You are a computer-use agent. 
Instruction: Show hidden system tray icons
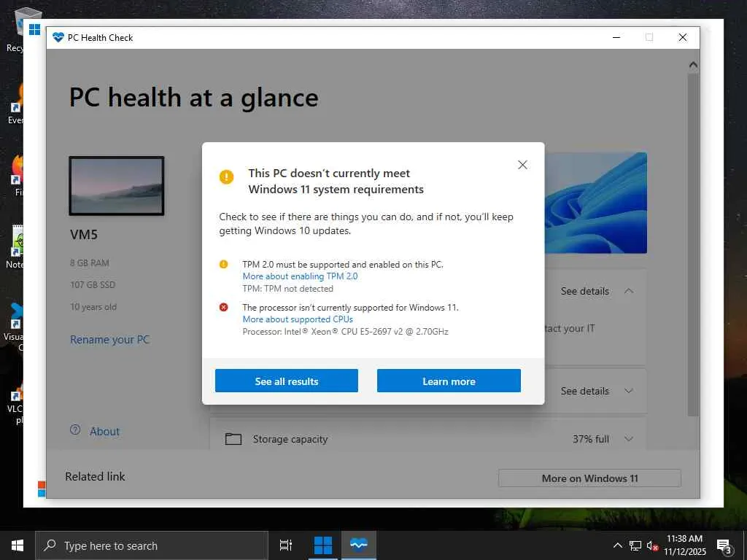(x=617, y=545)
